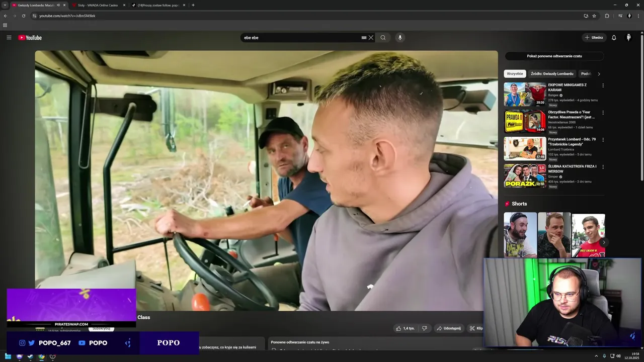644x362 pixels.
Task: Show next Shorts with the arrow
Action: pyautogui.click(x=604, y=242)
